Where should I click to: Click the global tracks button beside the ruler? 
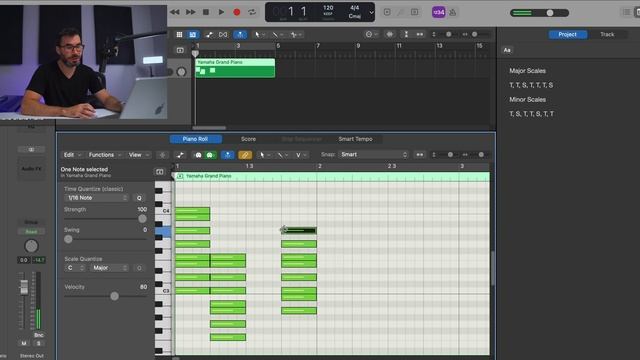tap(180, 50)
